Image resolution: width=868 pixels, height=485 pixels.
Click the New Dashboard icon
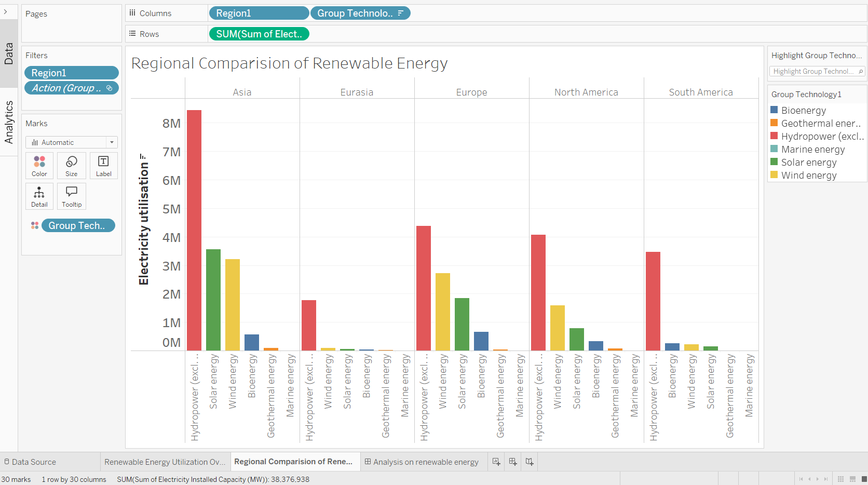[x=513, y=462]
